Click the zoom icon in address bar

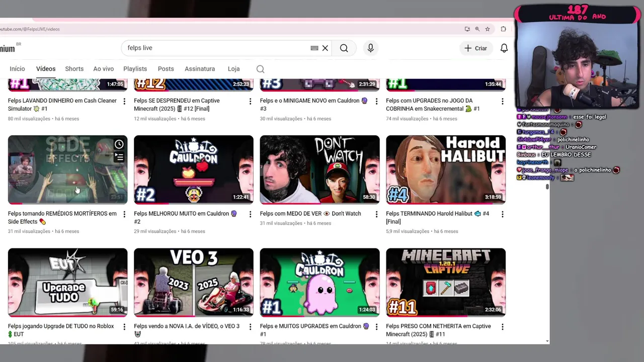(477, 29)
